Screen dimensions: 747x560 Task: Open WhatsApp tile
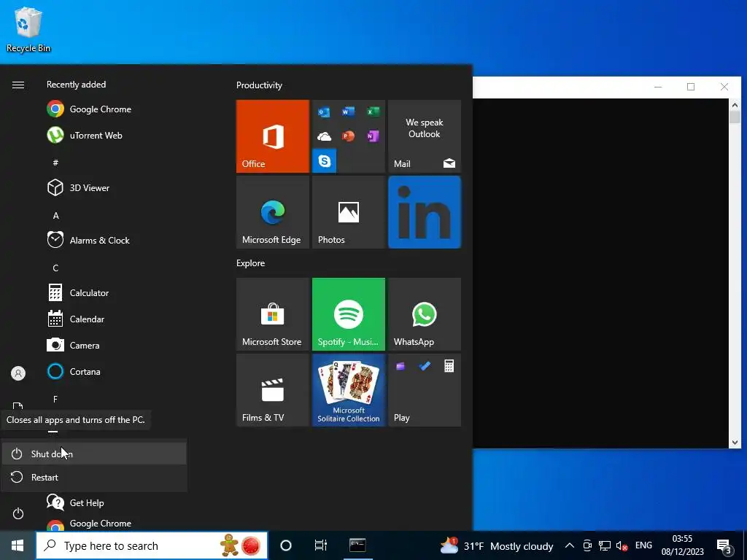click(x=425, y=314)
